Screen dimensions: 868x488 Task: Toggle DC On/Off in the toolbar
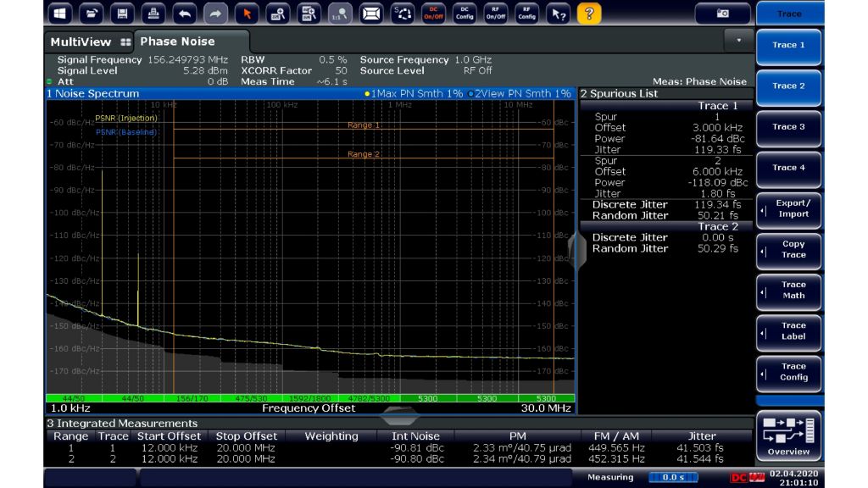tap(435, 13)
